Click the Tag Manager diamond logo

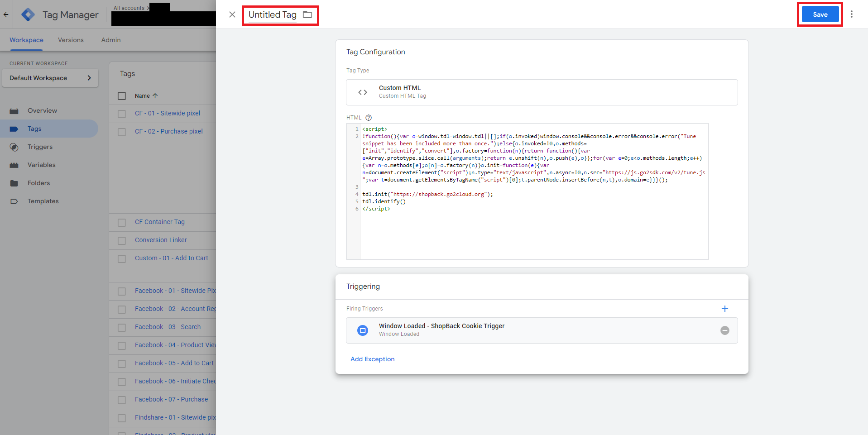[28, 14]
